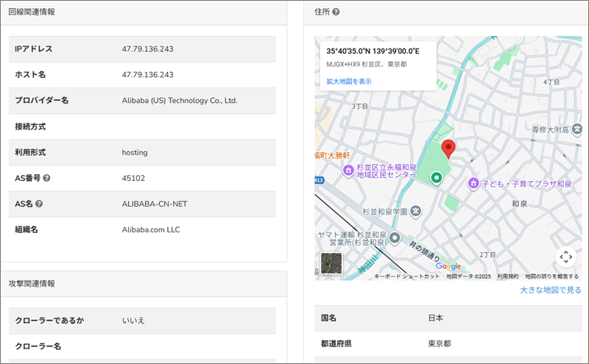Open キーボード ショートカット on the map
The height and width of the screenshot is (364, 589).
[x=407, y=276]
